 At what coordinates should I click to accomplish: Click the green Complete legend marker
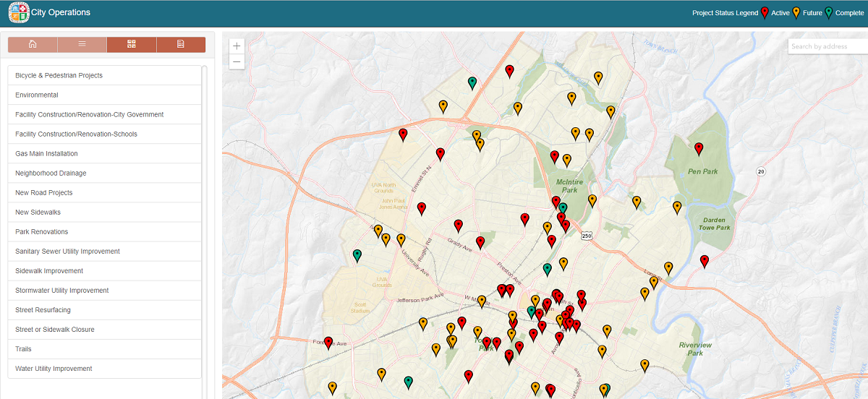[x=829, y=12]
